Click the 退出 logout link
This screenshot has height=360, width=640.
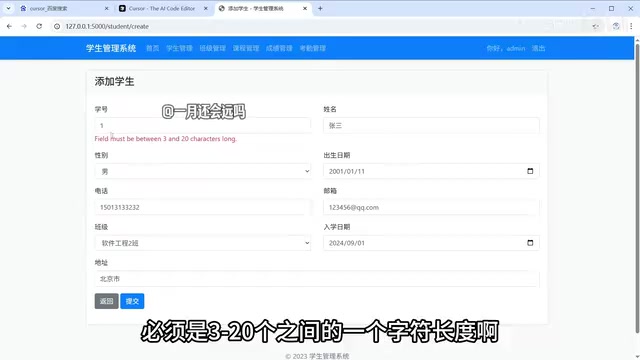538,48
